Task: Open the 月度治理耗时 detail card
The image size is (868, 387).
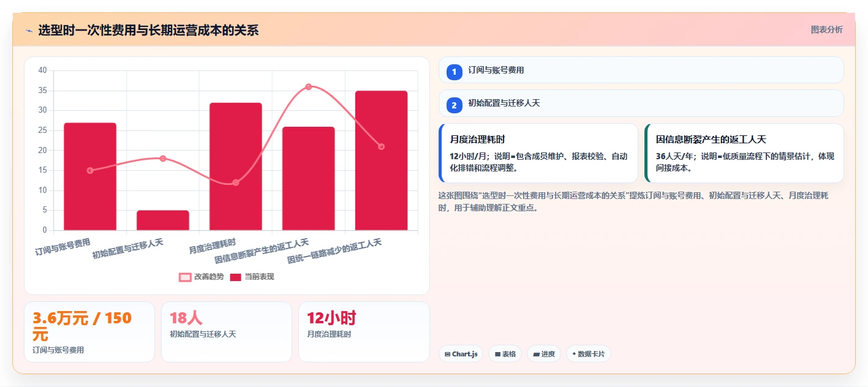Action: [538, 153]
